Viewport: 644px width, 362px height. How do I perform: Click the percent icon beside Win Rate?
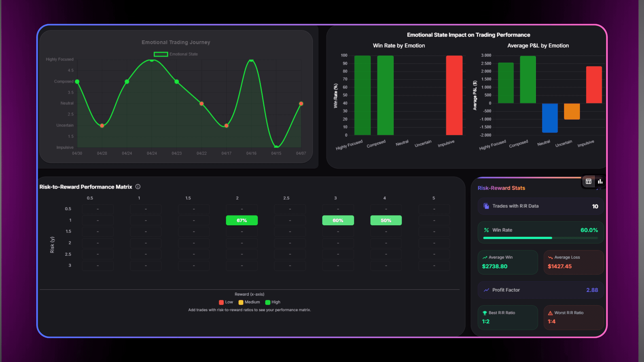pos(486,230)
